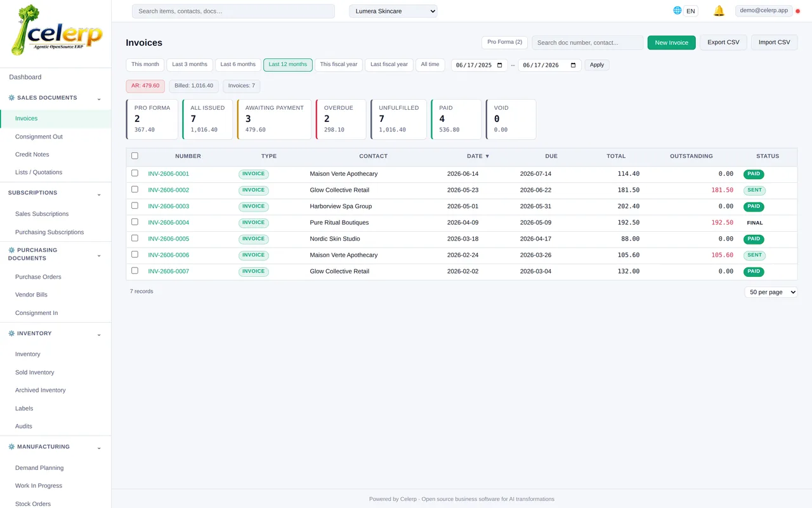Click the Inventory section gear icon

tap(11, 333)
